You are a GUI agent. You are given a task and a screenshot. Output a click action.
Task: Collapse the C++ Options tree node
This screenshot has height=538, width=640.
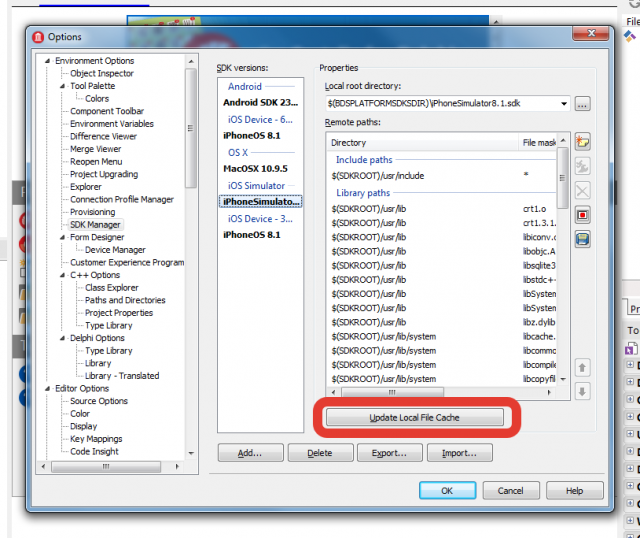(62, 275)
